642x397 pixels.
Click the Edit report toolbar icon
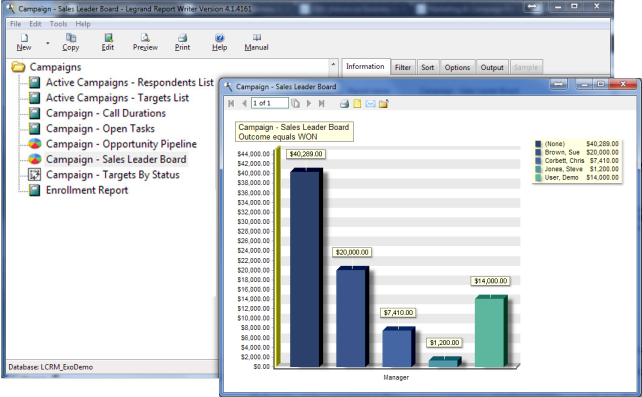point(108,38)
